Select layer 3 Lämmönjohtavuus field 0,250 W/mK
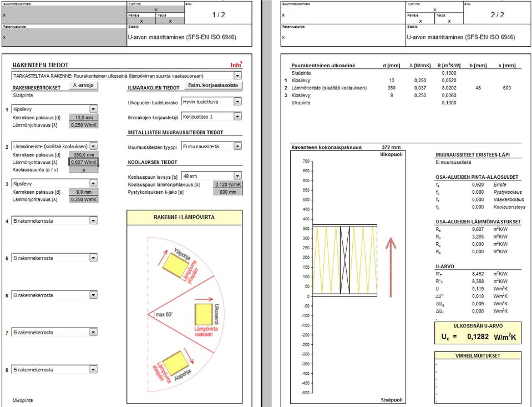Viewport: 532px width, 407px height. (84, 199)
